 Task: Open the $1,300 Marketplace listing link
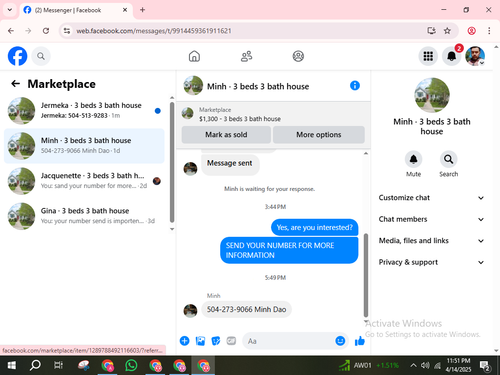point(240,119)
